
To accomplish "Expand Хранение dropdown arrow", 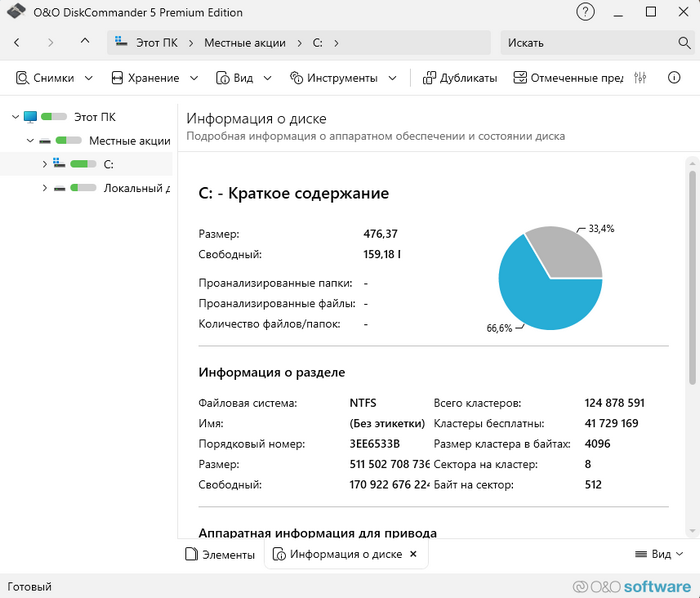I will coord(194,78).
